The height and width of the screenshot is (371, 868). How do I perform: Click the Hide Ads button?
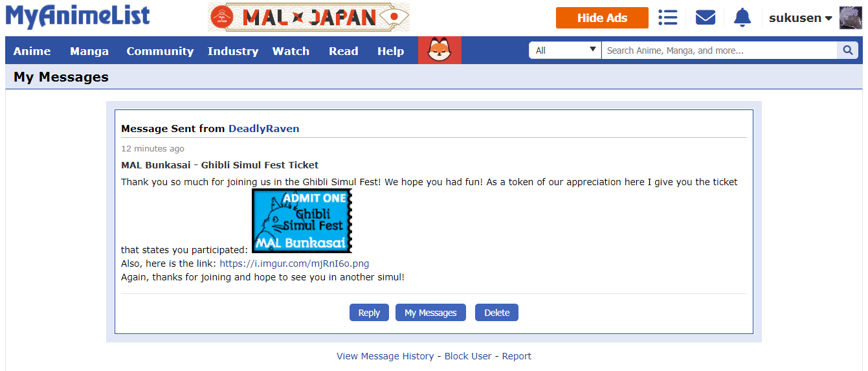pos(602,18)
